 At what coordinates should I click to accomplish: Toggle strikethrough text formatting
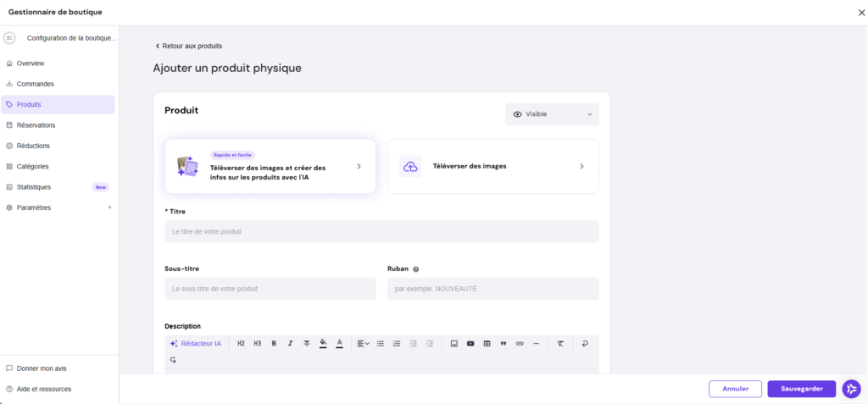(x=306, y=343)
